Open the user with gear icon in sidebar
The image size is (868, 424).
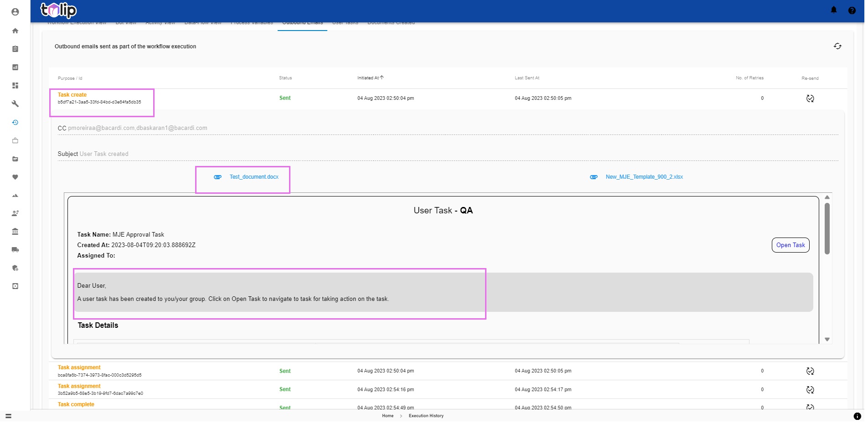click(x=15, y=213)
